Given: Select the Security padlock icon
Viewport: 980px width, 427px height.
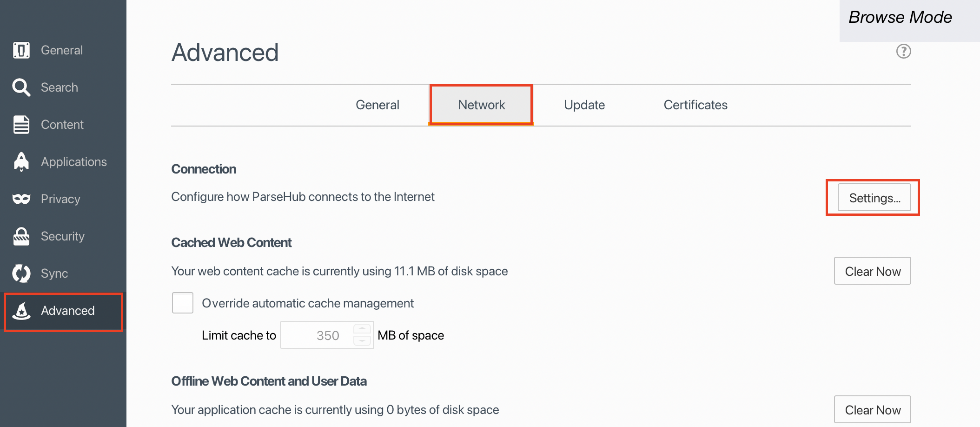Looking at the screenshot, I should pyautogui.click(x=21, y=236).
